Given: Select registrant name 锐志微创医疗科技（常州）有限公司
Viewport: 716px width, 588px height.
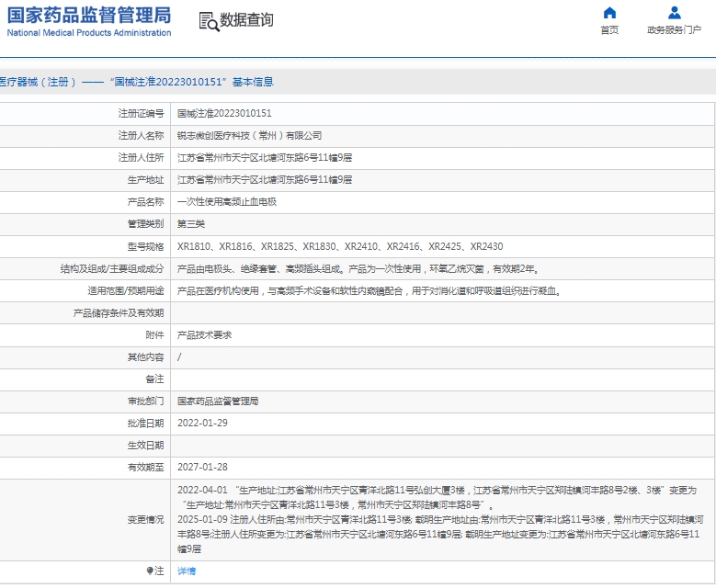Looking at the screenshot, I should (x=249, y=136).
